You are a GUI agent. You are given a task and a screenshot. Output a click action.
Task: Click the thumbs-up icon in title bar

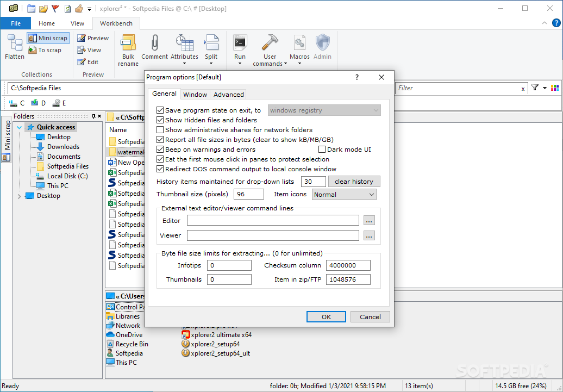(x=79, y=8)
